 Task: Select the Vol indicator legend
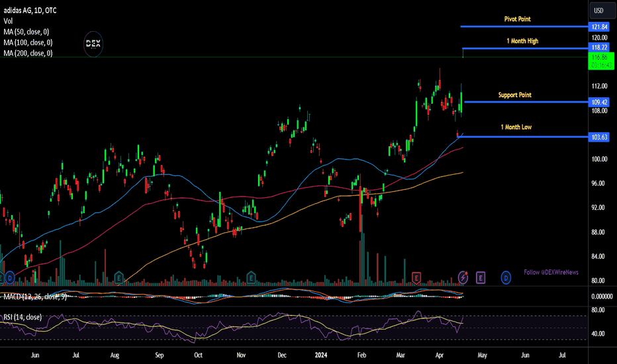coord(8,21)
